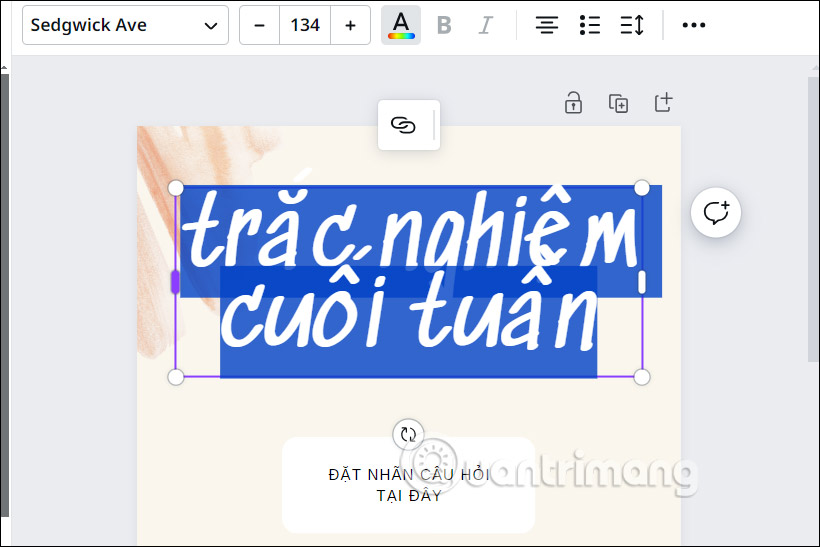Change text alignment
820x547 pixels.
tap(546, 25)
